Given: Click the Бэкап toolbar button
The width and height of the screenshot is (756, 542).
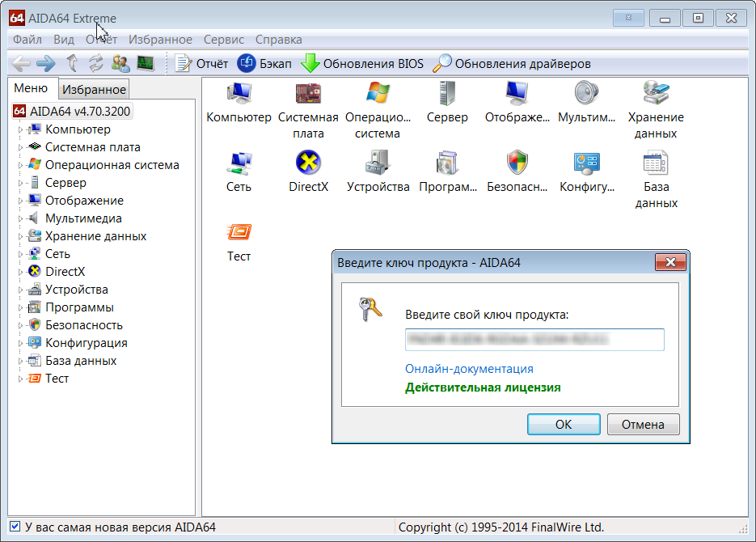Looking at the screenshot, I should [x=264, y=64].
